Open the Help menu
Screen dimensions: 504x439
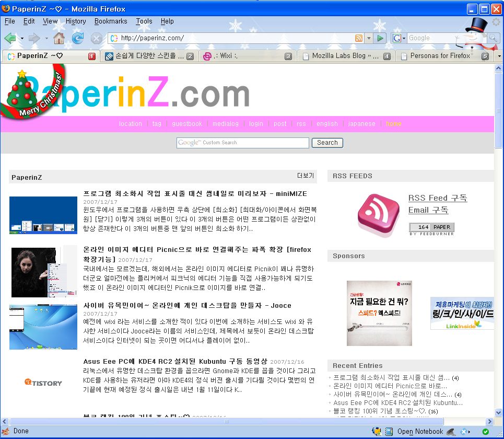pos(167,21)
